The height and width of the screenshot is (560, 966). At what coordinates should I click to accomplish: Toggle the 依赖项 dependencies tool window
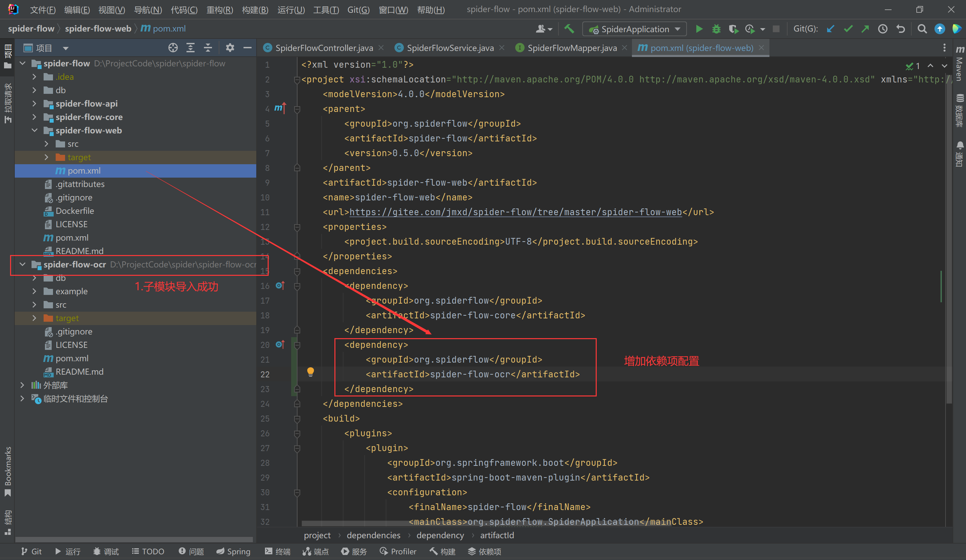click(x=485, y=551)
